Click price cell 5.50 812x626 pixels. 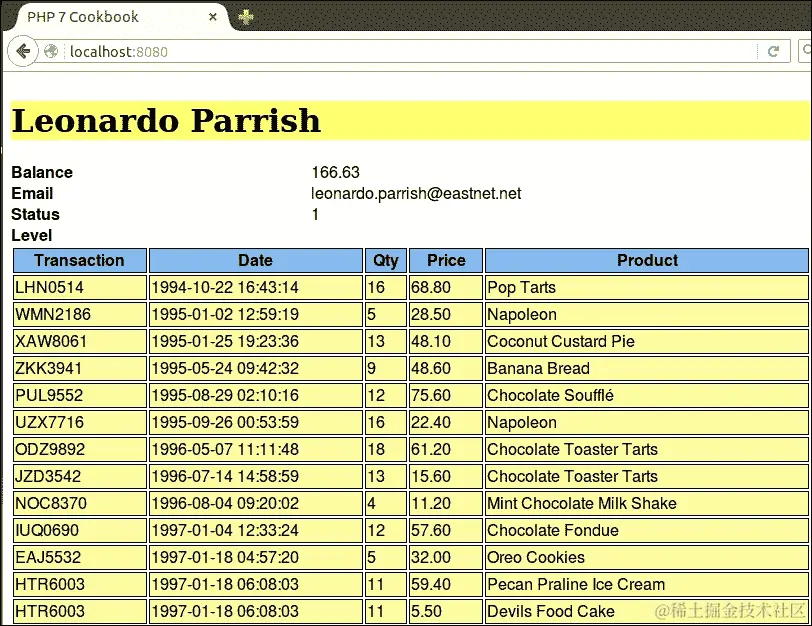[446, 610]
